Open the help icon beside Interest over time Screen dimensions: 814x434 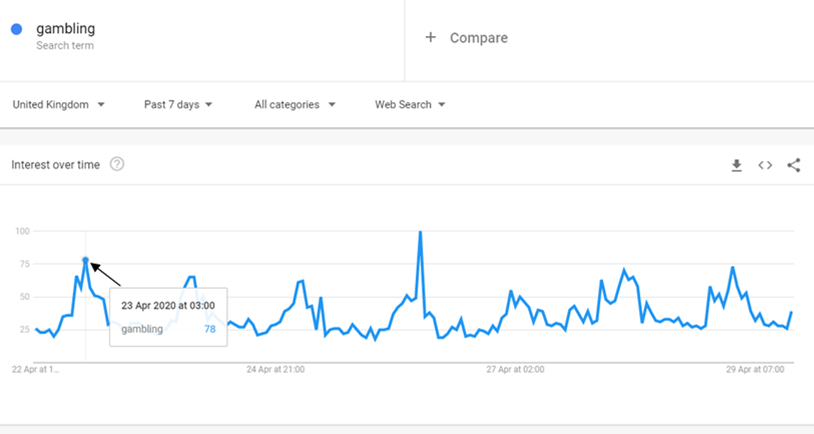tap(117, 164)
